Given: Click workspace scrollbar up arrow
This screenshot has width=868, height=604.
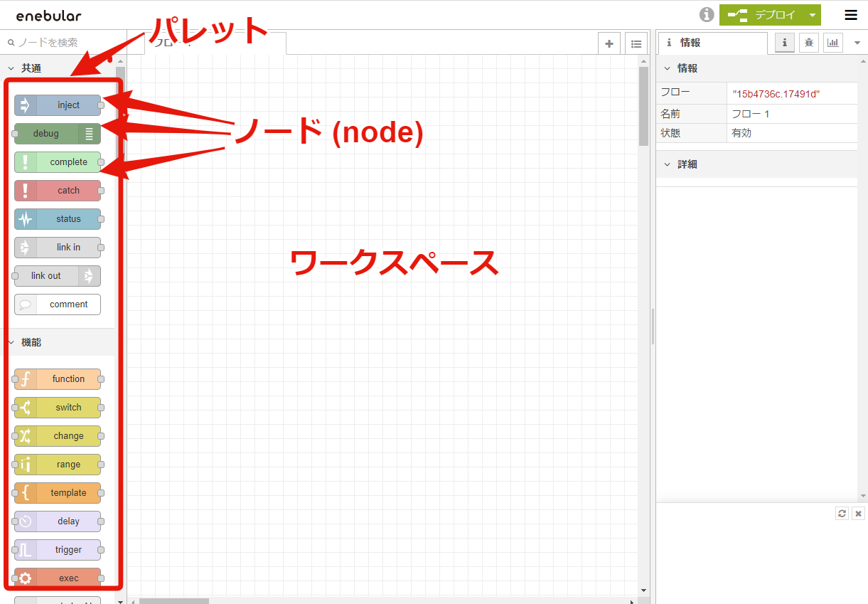Looking at the screenshot, I should point(643,61).
